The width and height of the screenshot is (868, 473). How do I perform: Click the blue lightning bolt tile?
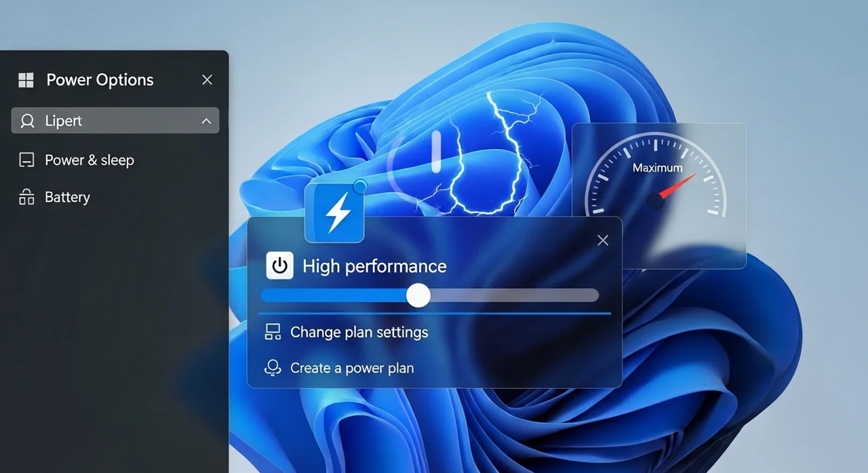click(x=334, y=213)
